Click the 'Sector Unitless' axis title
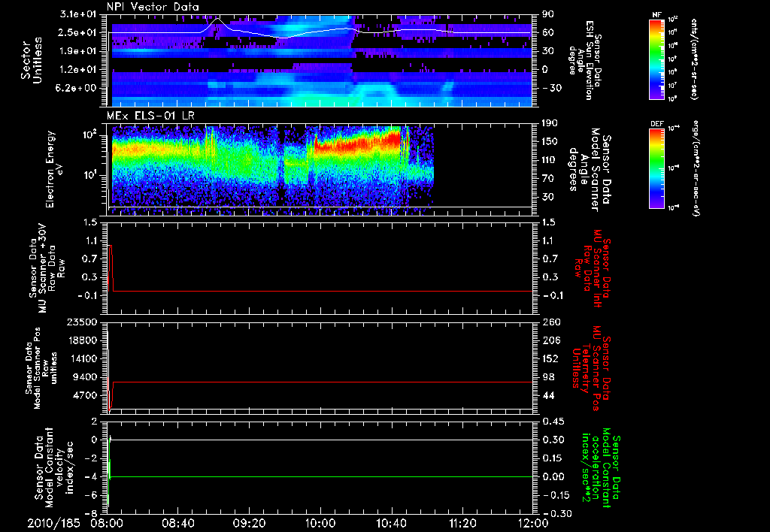Image resolution: width=770 pixels, height=532 pixels. pos(32,59)
